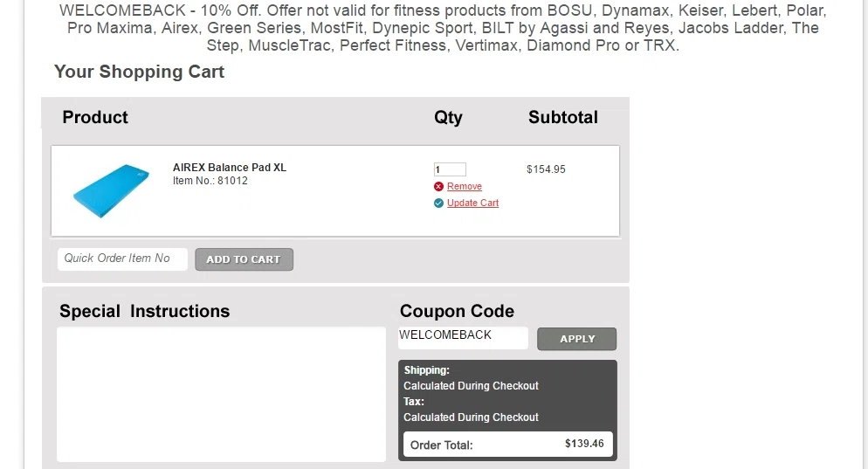The image size is (868, 469).
Task: Click the teal Update Cart checkmark icon
Action: pos(438,203)
